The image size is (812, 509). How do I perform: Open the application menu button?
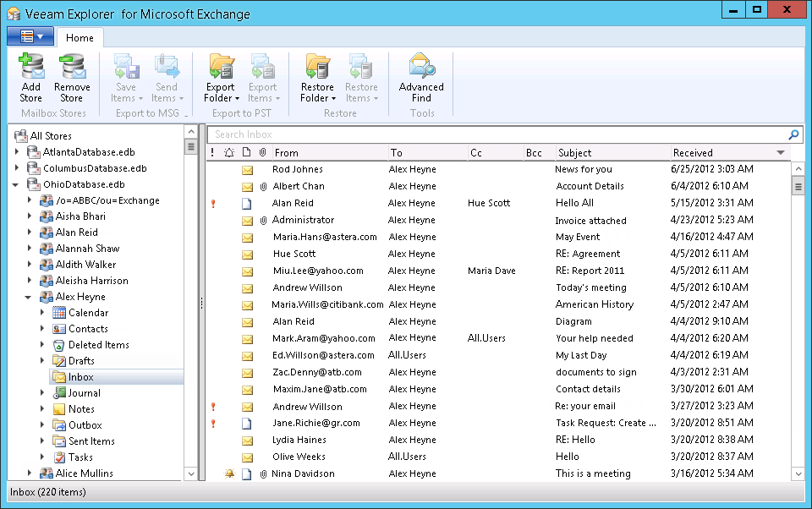(x=30, y=36)
